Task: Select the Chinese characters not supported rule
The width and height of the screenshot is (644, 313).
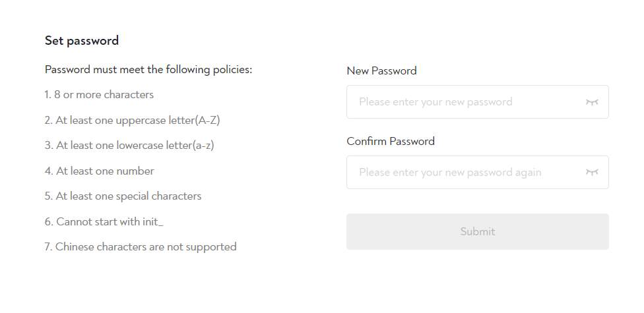Action: [141, 247]
